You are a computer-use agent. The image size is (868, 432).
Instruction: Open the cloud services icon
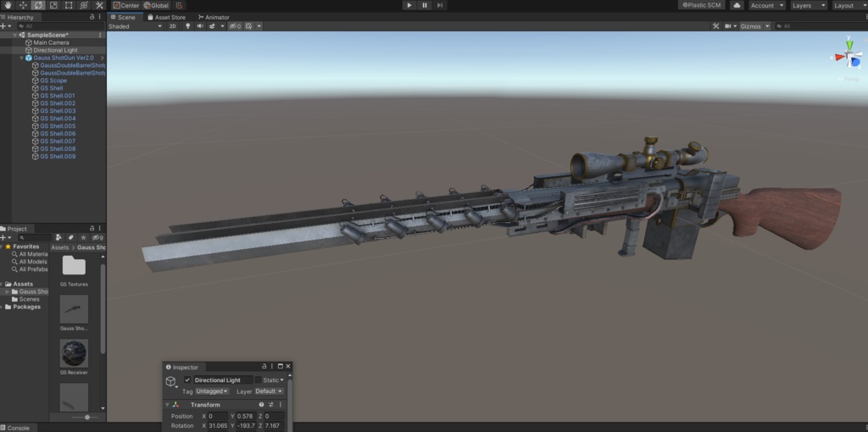coord(737,5)
